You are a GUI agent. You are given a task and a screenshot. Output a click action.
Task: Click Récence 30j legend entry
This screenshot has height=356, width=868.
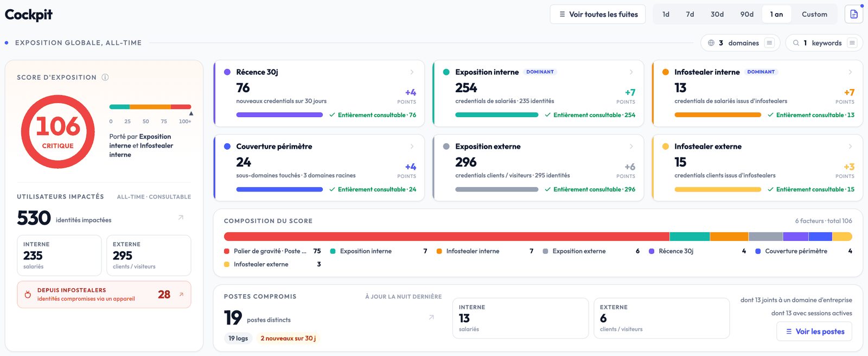coord(698,251)
